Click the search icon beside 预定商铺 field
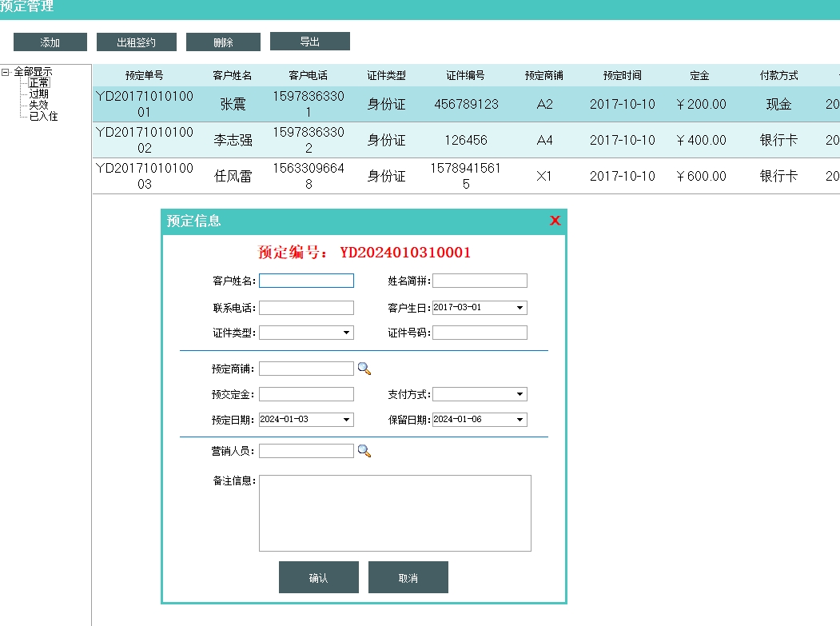This screenshot has width=840, height=626. pos(364,369)
